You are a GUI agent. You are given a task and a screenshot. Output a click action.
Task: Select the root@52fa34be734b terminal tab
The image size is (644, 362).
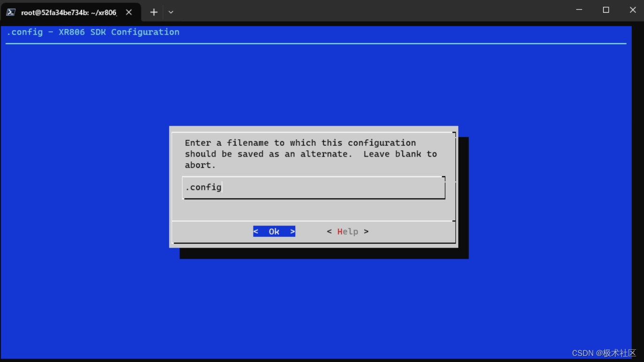70,12
